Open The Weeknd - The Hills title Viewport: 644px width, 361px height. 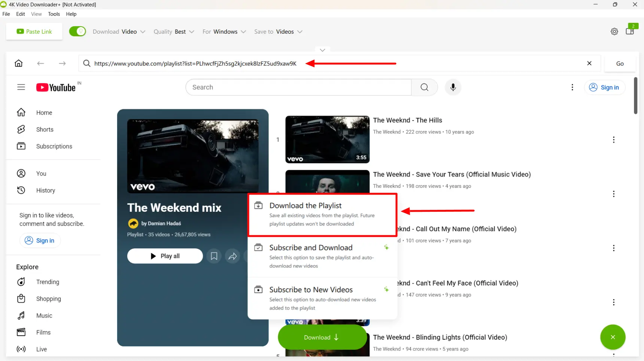pyautogui.click(x=407, y=120)
